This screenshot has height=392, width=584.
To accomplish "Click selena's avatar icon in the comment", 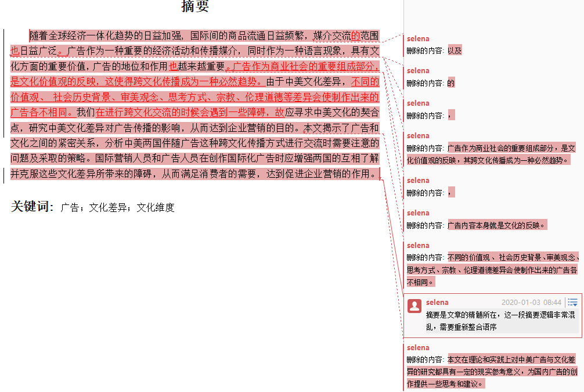I will point(414,306).
